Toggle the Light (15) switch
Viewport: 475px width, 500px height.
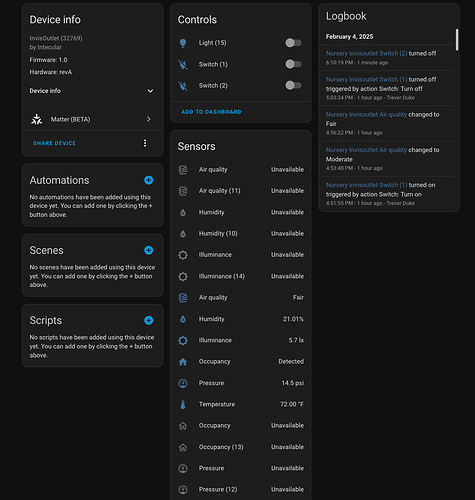pyautogui.click(x=293, y=43)
